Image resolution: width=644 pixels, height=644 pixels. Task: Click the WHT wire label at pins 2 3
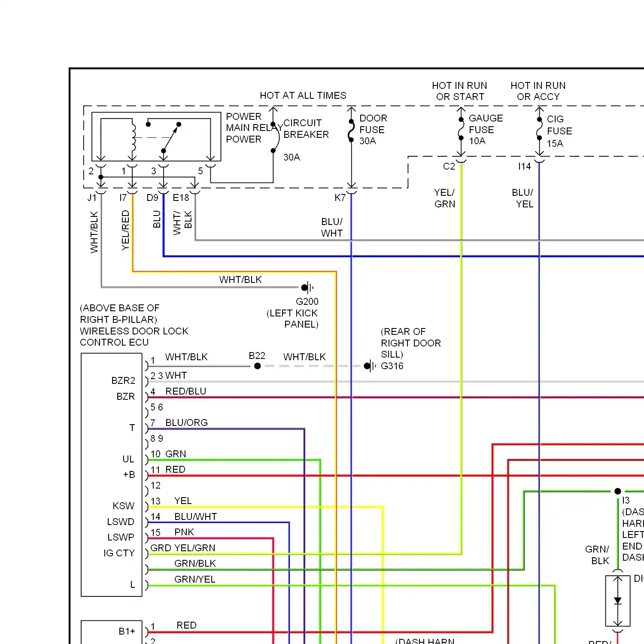tap(176, 376)
